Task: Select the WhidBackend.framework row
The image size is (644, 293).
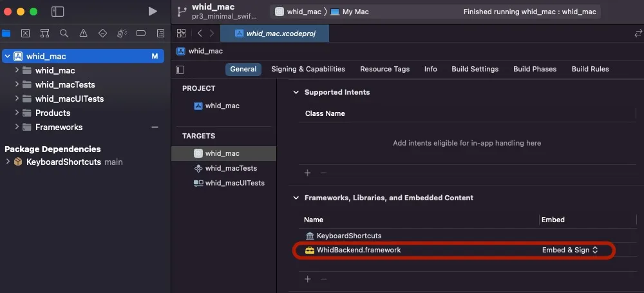Action: pyautogui.click(x=468, y=250)
